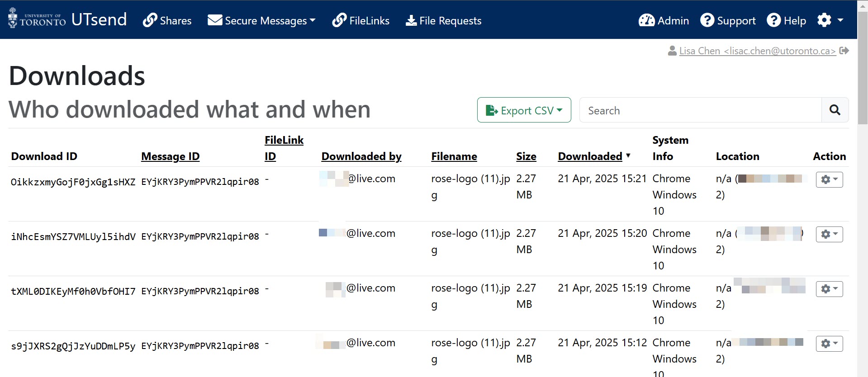Click the search magnifying glass button
Image resolution: width=868 pixels, height=377 pixels.
pyautogui.click(x=835, y=110)
